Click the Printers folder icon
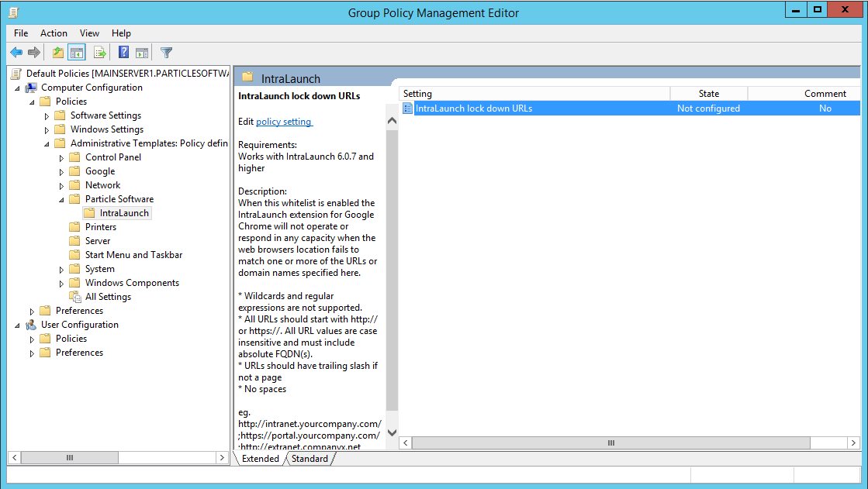Screen dimensions: 868x489 (74, 227)
